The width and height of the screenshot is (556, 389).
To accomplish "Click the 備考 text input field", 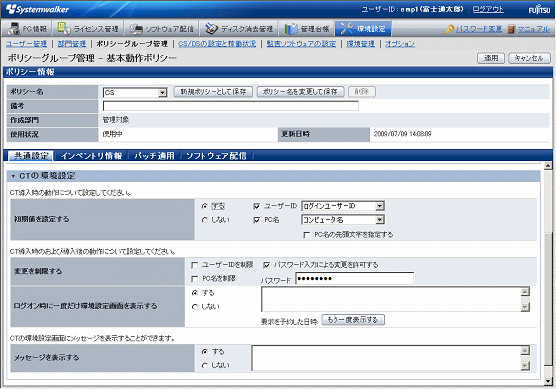I will [230, 106].
